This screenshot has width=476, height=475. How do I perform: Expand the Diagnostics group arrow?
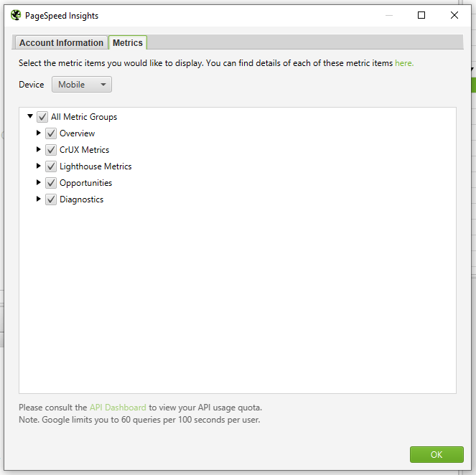(39, 199)
